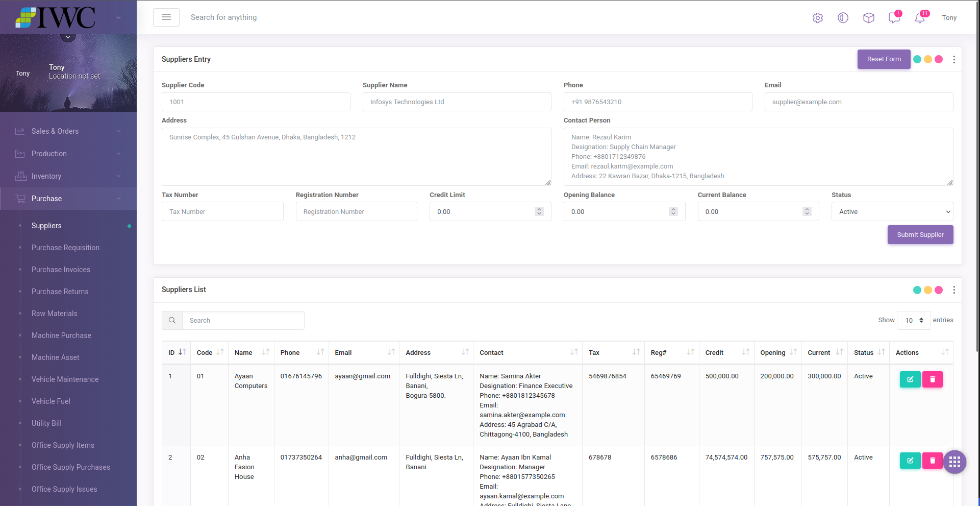980x506 pixels.
Task: Open Machine Purchase page
Action: point(61,335)
